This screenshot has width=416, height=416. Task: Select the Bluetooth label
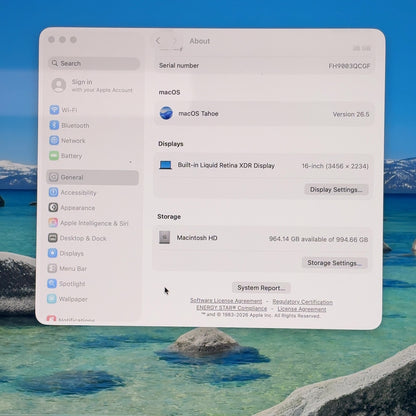75,125
